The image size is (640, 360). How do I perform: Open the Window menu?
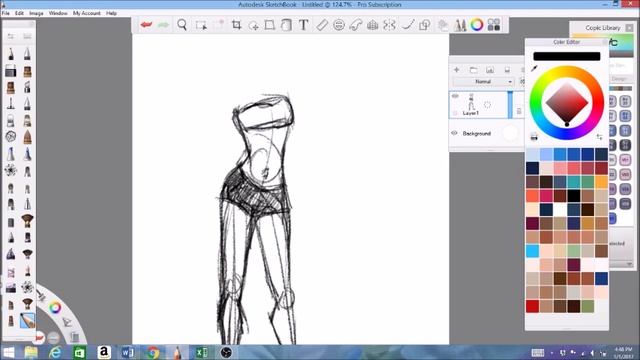click(58, 13)
